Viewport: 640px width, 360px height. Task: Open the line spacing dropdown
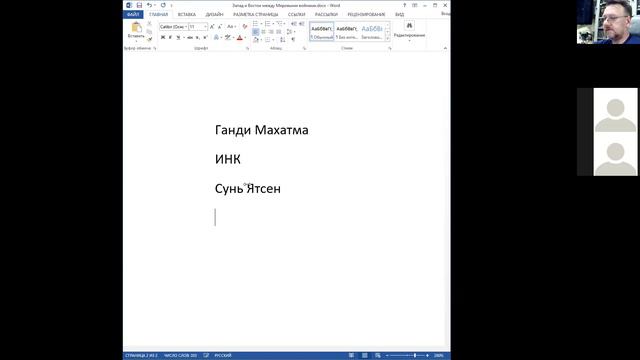pyautogui.click(x=290, y=32)
